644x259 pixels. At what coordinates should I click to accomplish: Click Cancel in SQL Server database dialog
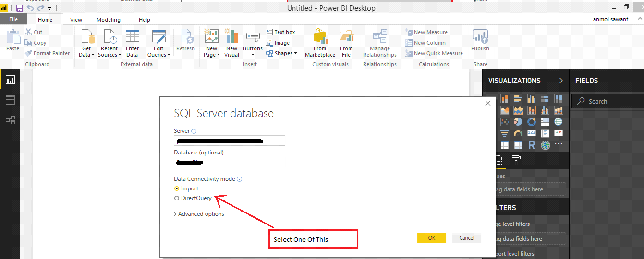[x=467, y=238]
